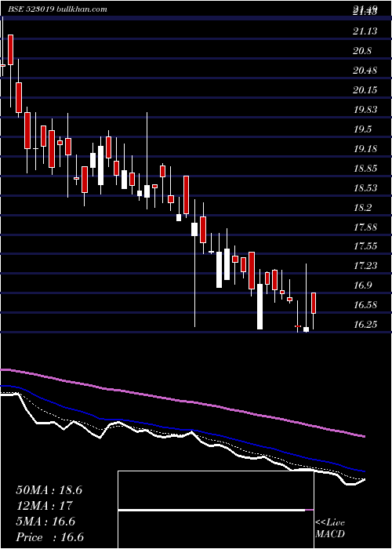Click the 16.25 price axis label
This screenshot has height=549, width=392.
click(x=365, y=325)
